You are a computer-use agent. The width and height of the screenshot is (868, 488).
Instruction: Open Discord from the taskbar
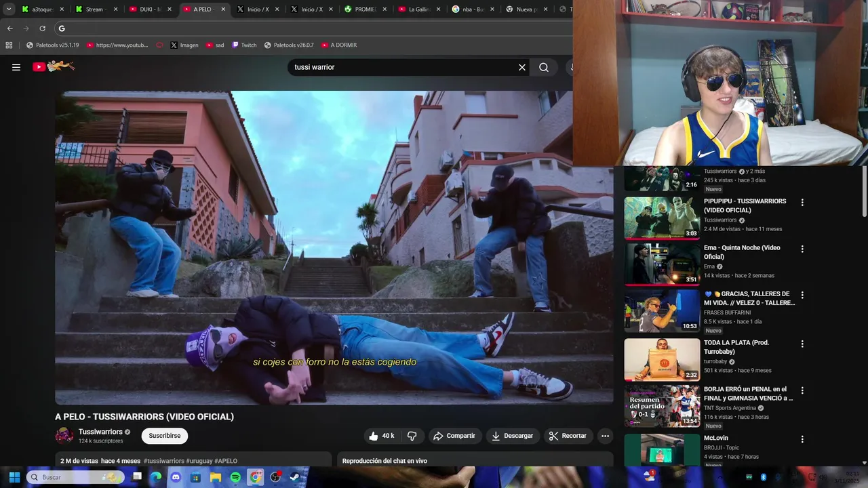click(x=176, y=477)
